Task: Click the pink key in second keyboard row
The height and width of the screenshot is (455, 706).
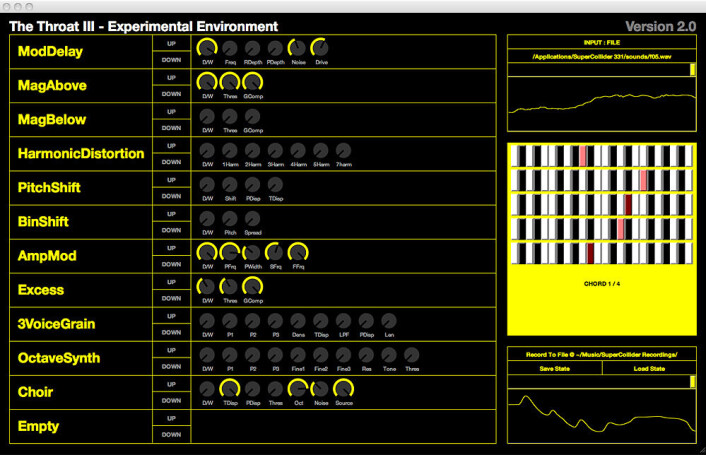Action: click(x=643, y=180)
